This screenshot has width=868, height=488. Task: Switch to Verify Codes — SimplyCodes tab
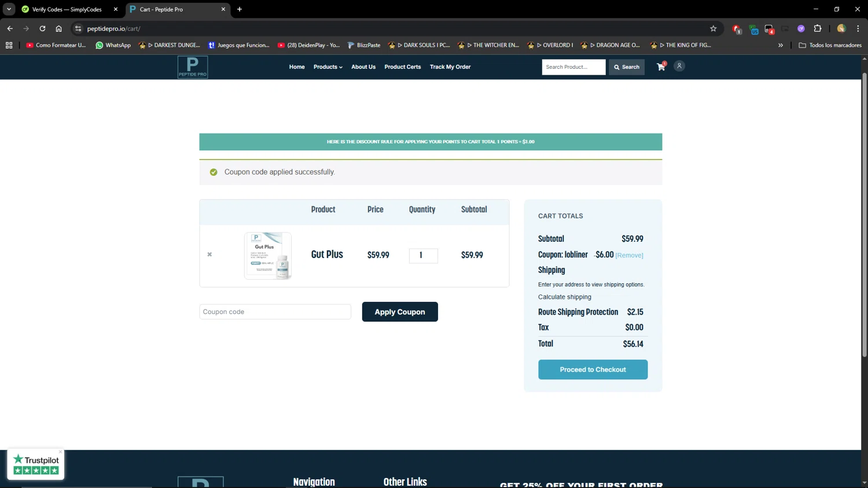point(67,9)
